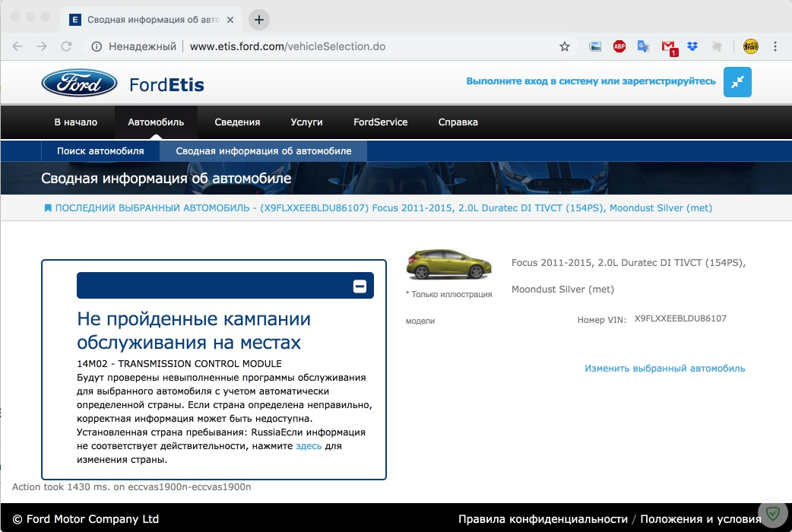Click the Ford oval logo
The image size is (792, 532).
point(79,84)
